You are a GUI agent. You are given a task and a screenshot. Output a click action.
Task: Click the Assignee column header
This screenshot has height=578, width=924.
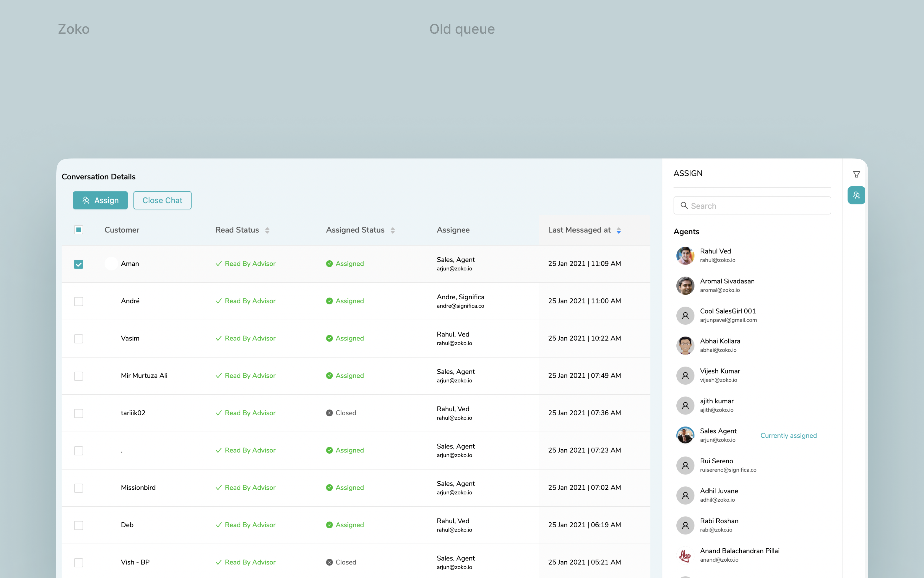(x=453, y=230)
